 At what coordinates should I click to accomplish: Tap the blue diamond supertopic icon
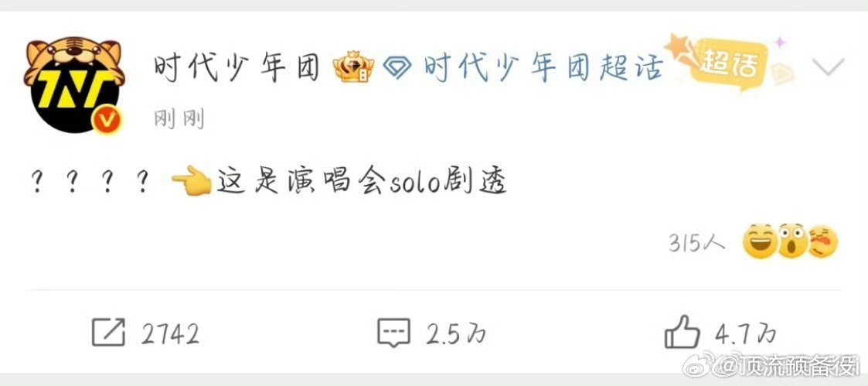pos(397,69)
